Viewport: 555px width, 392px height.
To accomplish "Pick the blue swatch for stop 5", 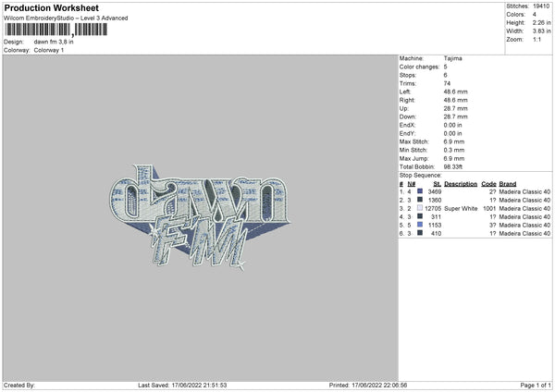I will (420, 225).
